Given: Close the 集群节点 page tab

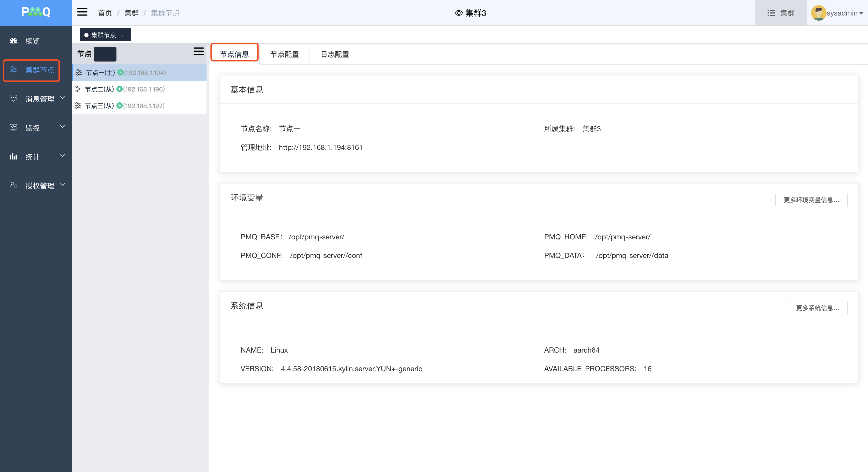Looking at the screenshot, I should click(x=122, y=36).
